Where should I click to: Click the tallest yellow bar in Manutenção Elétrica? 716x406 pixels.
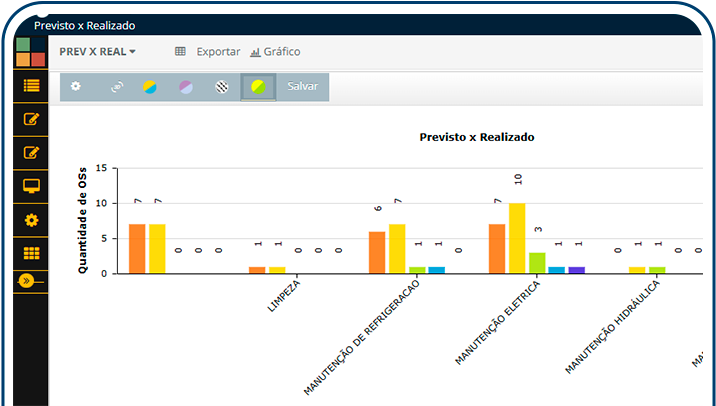pyautogui.click(x=517, y=238)
